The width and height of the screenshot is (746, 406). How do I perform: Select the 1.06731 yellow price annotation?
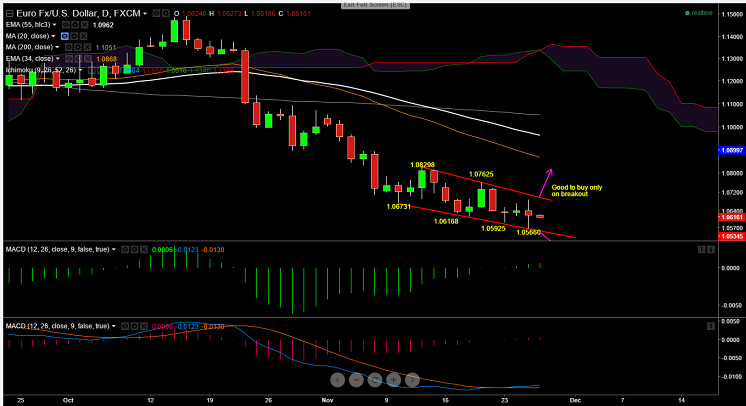(x=398, y=207)
